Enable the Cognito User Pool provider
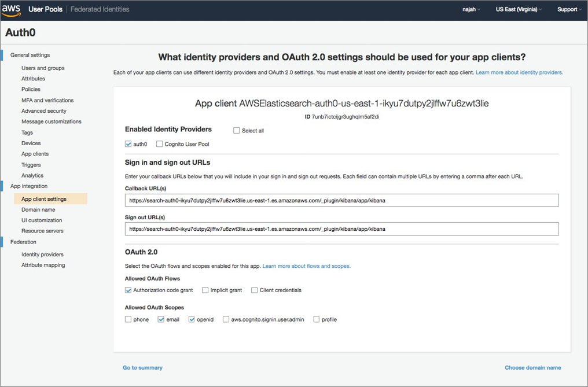 pyautogui.click(x=159, y=144)
